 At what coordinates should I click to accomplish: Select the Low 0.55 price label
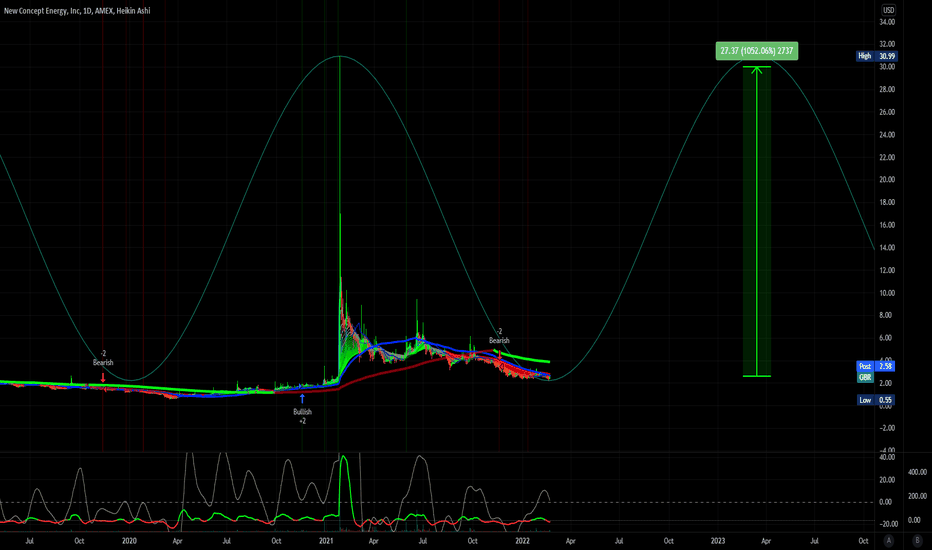coord(876,400)
